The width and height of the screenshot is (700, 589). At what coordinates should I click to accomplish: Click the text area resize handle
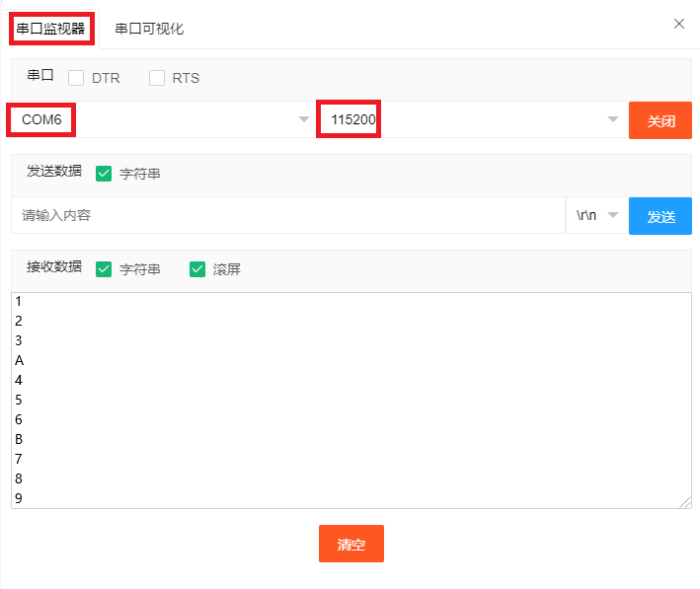click(685, 502)
